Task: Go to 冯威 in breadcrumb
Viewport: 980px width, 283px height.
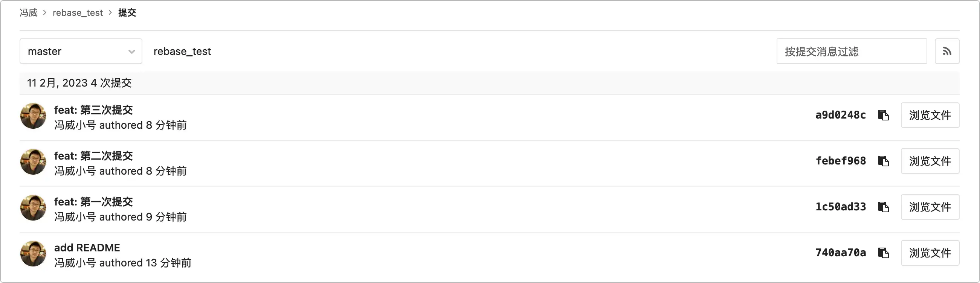Action: click(29, 13)
